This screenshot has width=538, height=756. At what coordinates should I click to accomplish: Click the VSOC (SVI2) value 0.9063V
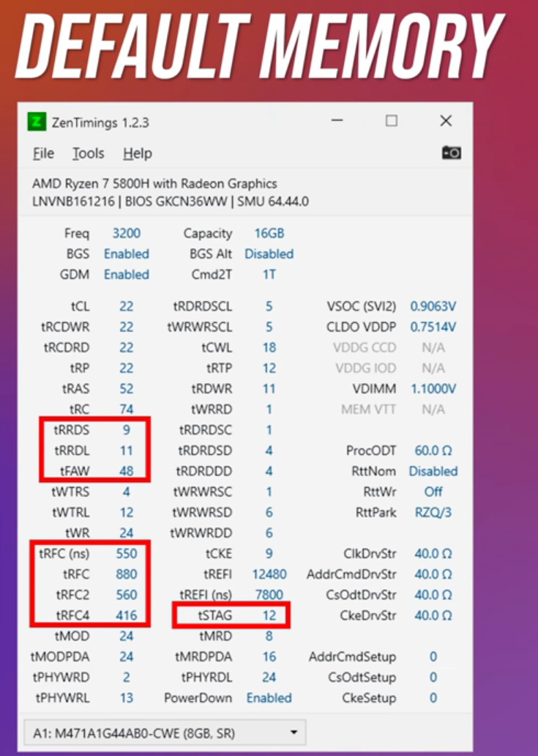click(x=433, y=307)
